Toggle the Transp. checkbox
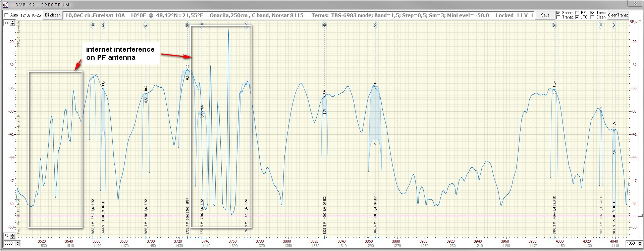The image size is (644, 251). [x=558, y=17]
